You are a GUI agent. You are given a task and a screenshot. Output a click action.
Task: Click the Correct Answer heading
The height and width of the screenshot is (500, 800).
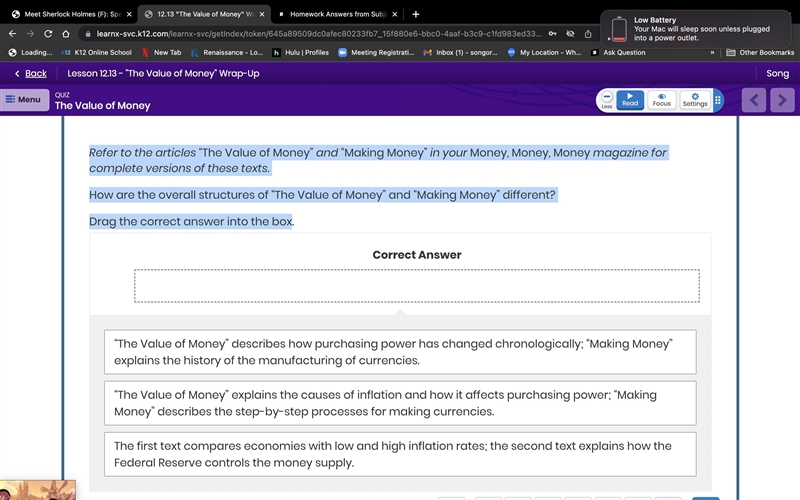417,255
